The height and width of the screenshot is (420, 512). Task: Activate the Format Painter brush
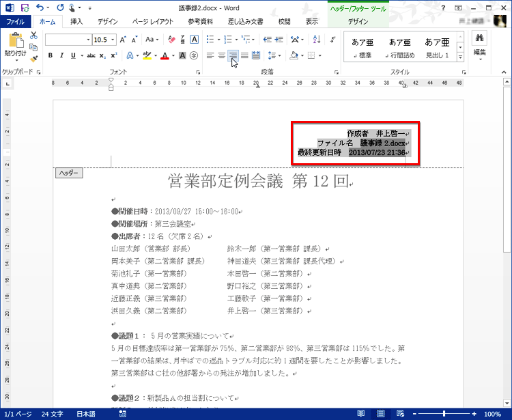click(33, 59)
